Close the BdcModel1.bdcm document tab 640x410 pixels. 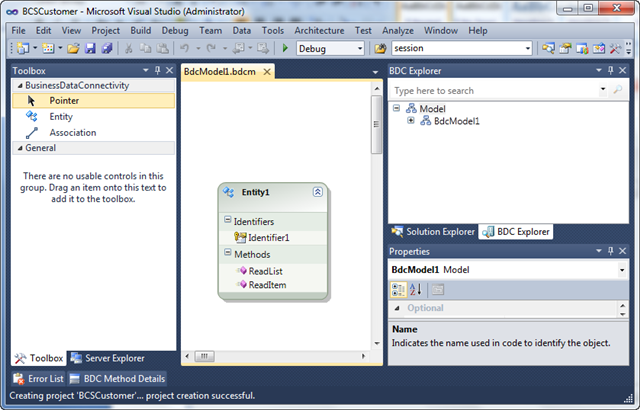tap(267, 72)
